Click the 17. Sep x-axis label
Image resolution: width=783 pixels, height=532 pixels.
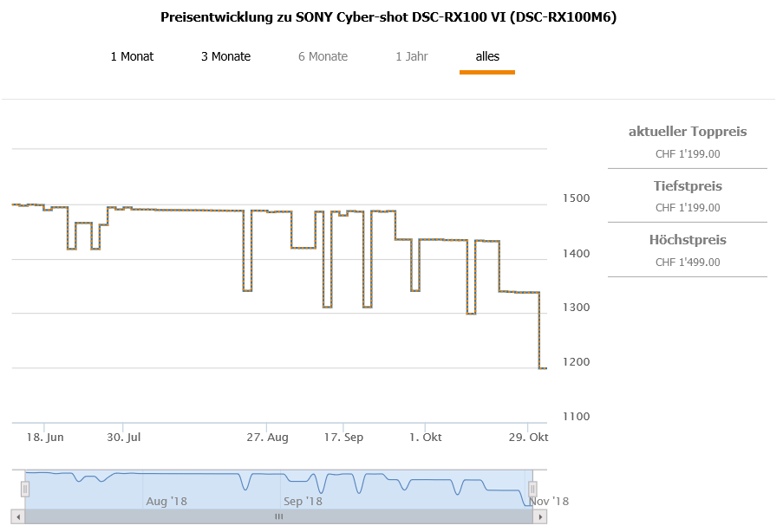343,438
